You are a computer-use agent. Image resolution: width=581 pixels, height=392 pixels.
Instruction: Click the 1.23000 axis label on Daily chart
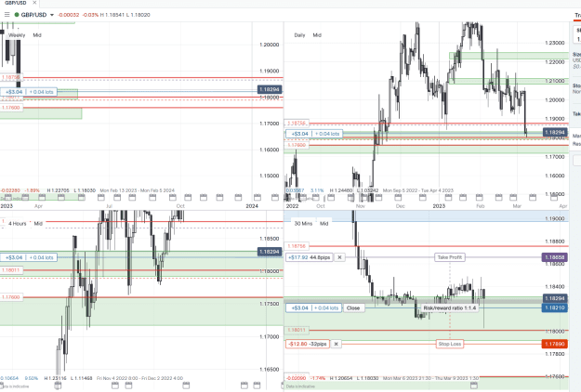click(555, 43)
